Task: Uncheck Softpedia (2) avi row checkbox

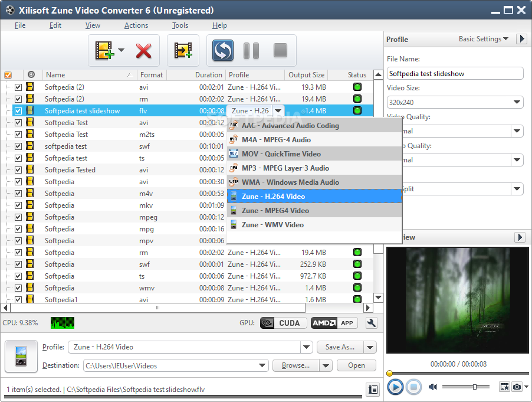Action: pos(18,87)
